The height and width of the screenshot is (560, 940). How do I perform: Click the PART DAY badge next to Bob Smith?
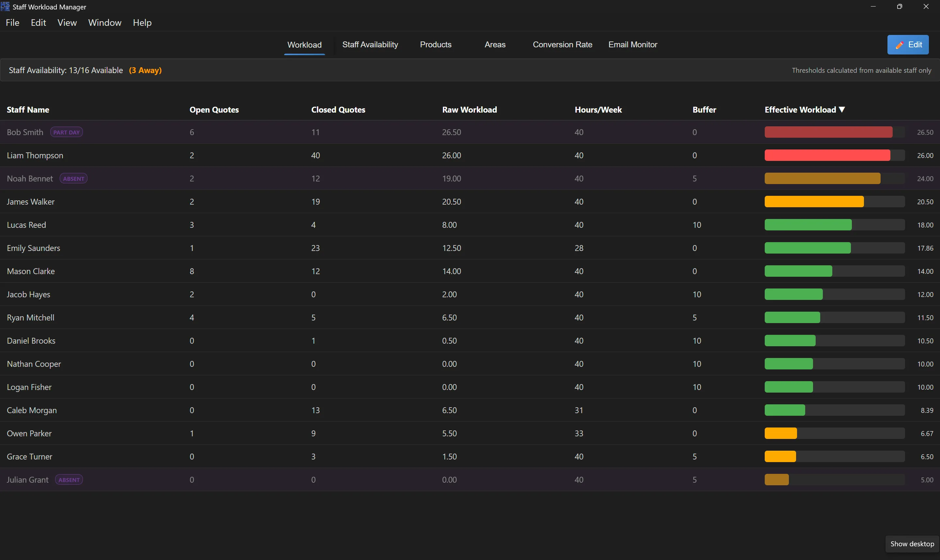pyautogui.click(x=66, y=132)
